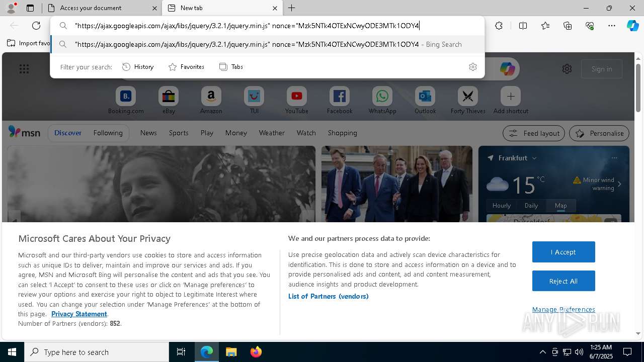Close the Access your document tab
This screenshot has height=362, width=644.
[x=154, y=8]
